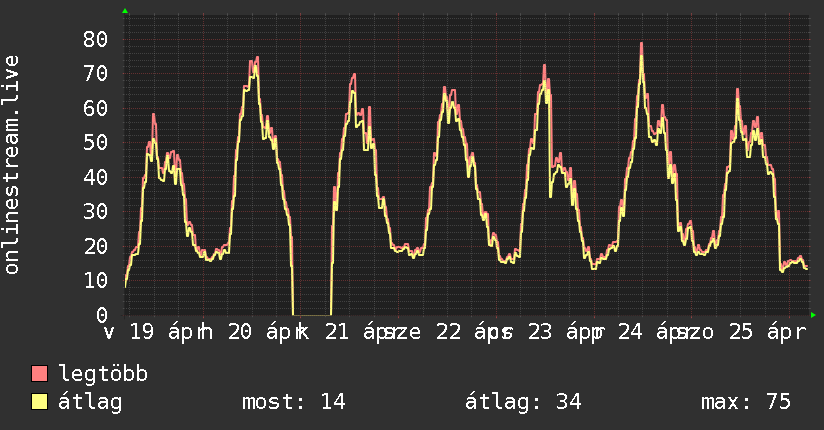Click the 'max: 75' maximum value
This screenshot has width=824, height=430.
coord(746,402)
